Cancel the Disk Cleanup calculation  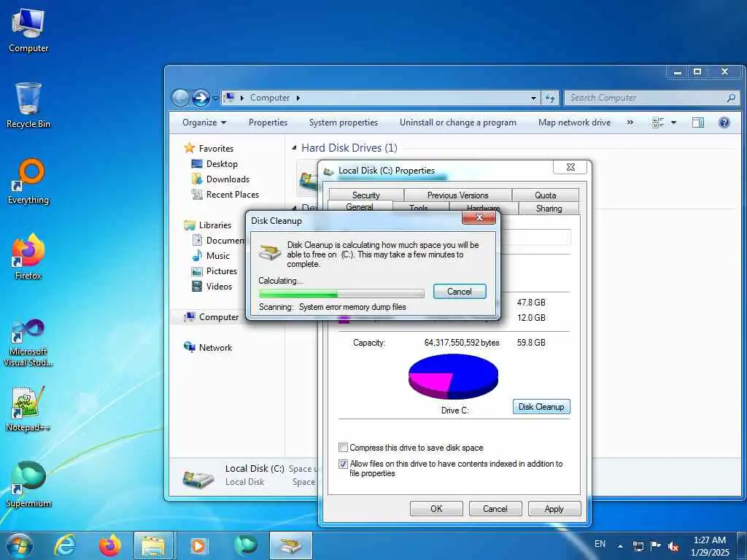point(460,292)
